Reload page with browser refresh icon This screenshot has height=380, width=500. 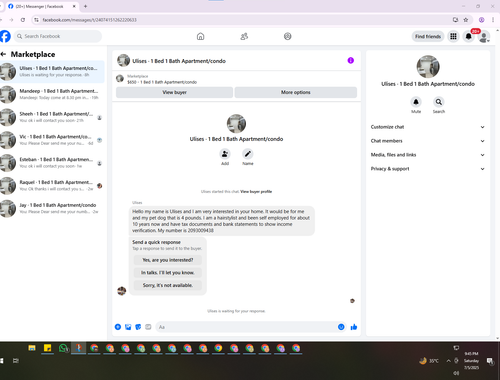23,20
